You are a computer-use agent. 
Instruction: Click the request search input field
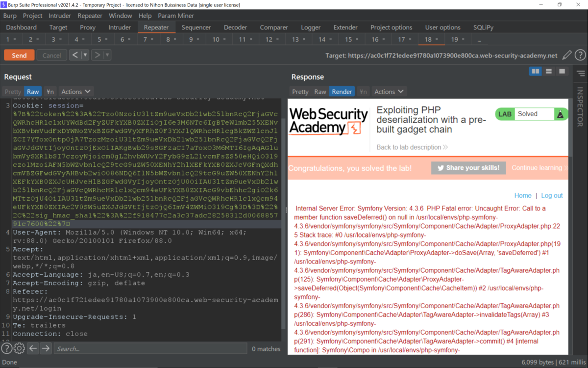[x=150, y=349]
